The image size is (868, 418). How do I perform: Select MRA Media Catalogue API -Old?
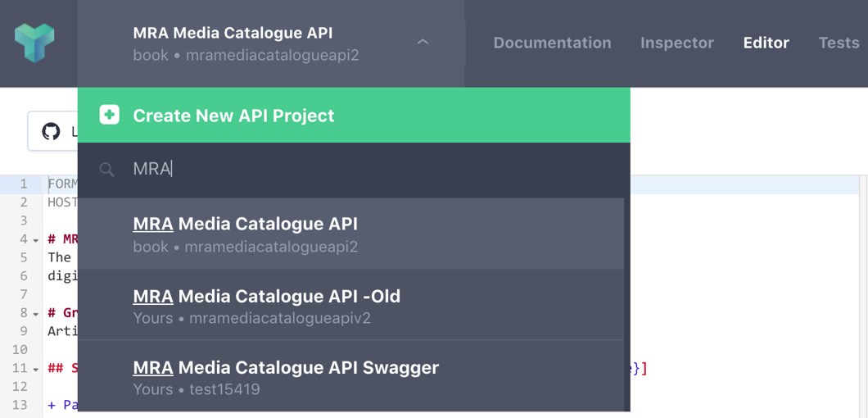point(350,305)
